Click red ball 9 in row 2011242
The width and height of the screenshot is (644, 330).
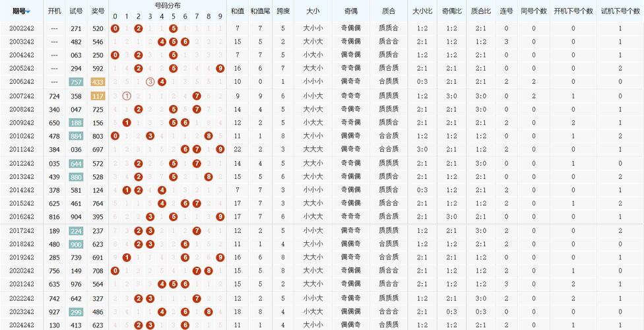coord(220,150)
